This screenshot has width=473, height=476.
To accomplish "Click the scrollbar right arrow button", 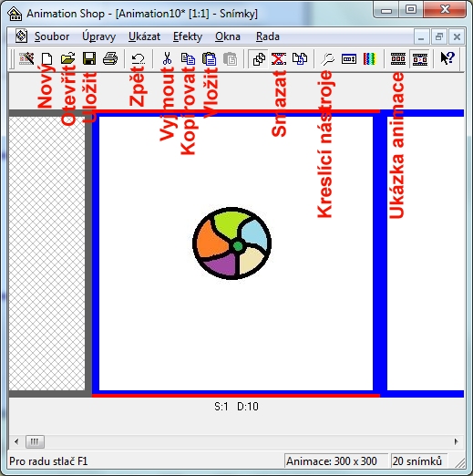I will (456, 441).
